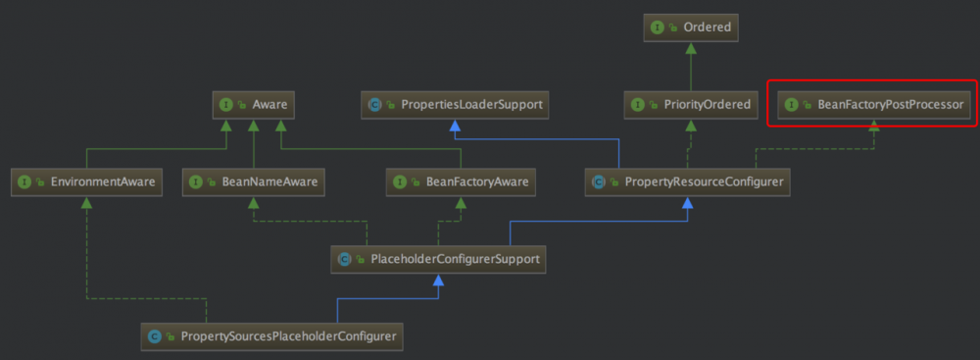Click the interface icon on BeanFactoryPostProcessor node

click(x=792, y=105)
